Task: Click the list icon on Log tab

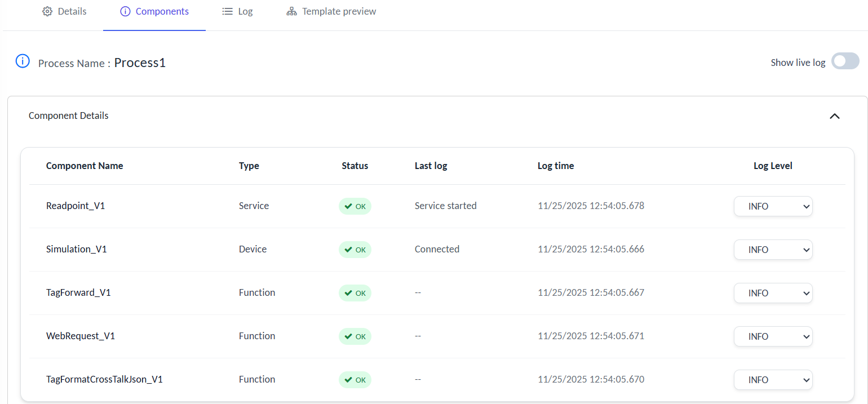Action: [227, 11]
